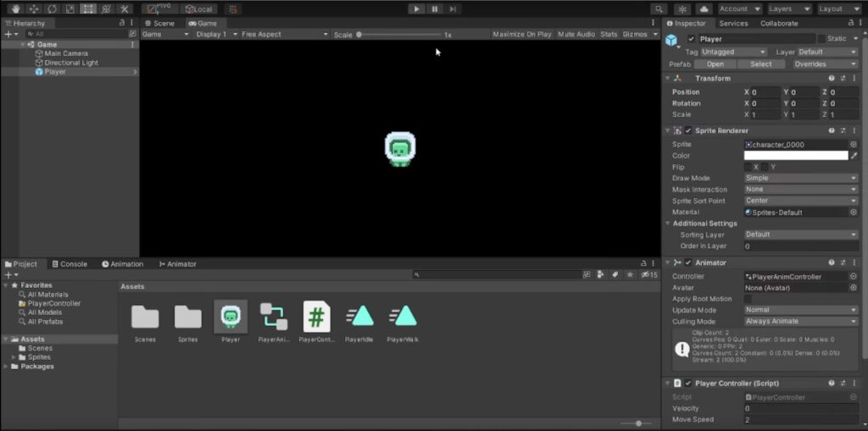Toggle the Stats overlay
The height and width of the screenshot is (431, 868).
tap(609, 35)
